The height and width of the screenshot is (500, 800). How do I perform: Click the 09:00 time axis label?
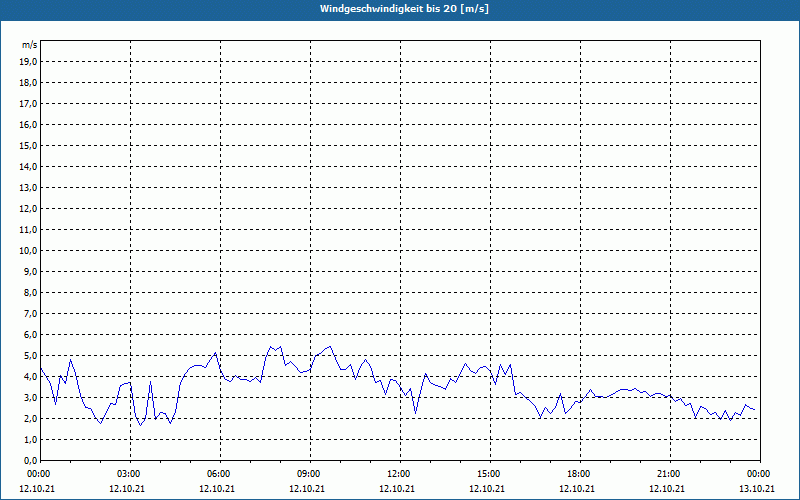309,473
